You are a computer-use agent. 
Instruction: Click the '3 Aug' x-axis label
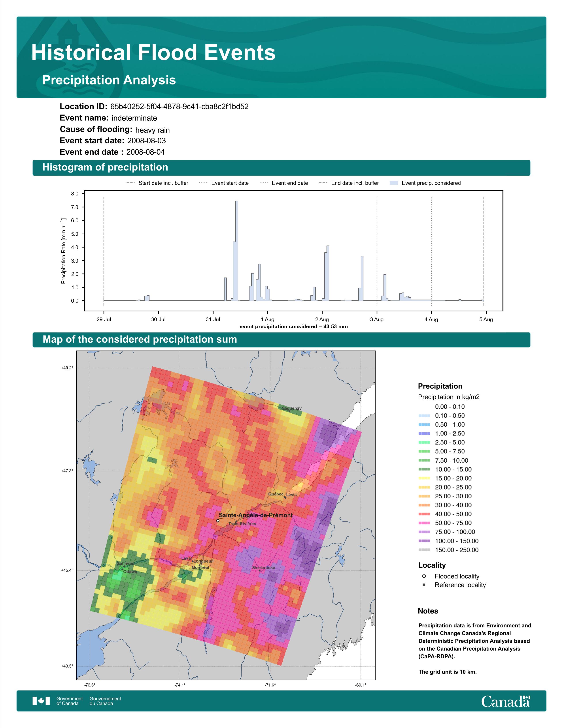[377, 319]
